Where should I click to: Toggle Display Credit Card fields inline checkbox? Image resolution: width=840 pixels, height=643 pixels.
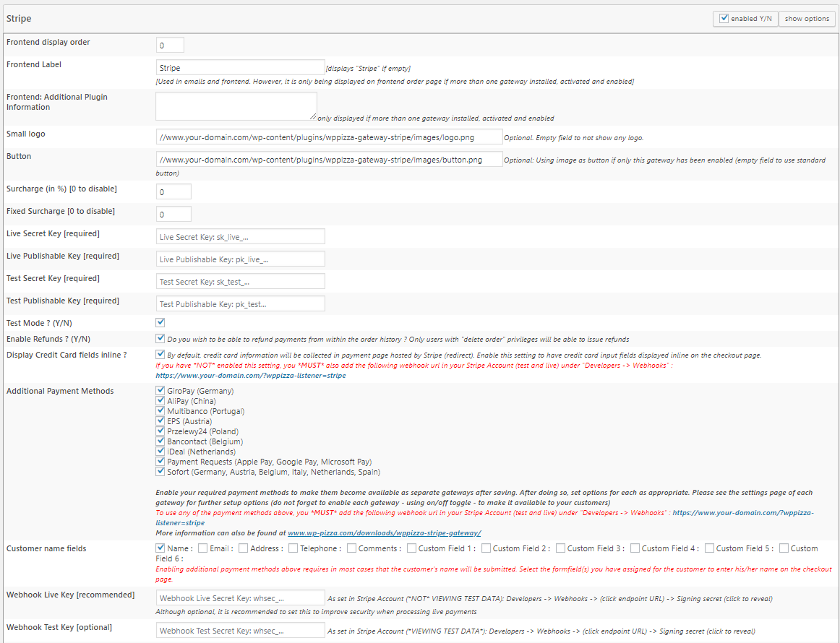[160, 354]
